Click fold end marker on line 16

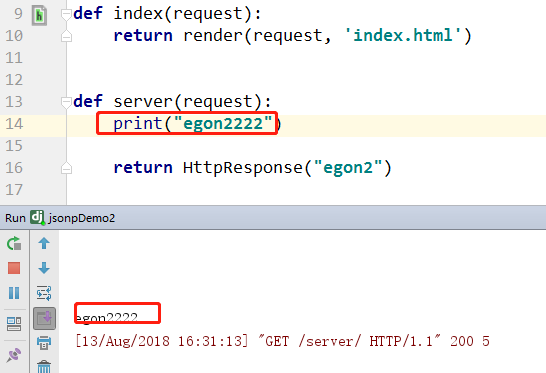tap(66, 168)
